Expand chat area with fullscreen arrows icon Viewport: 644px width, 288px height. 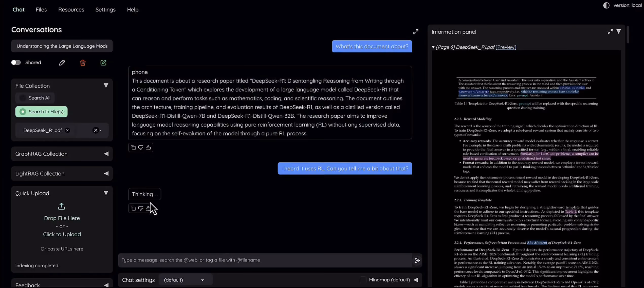click(416, 32)
